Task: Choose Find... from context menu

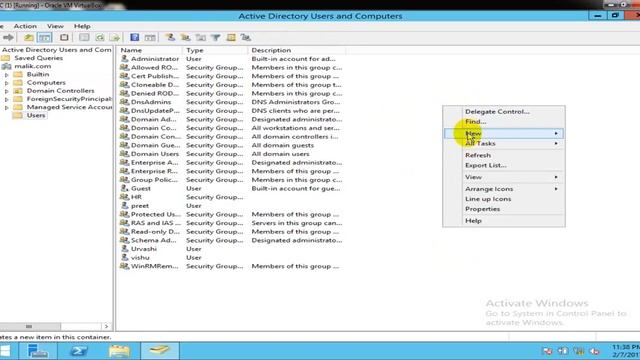Action: 476,122
